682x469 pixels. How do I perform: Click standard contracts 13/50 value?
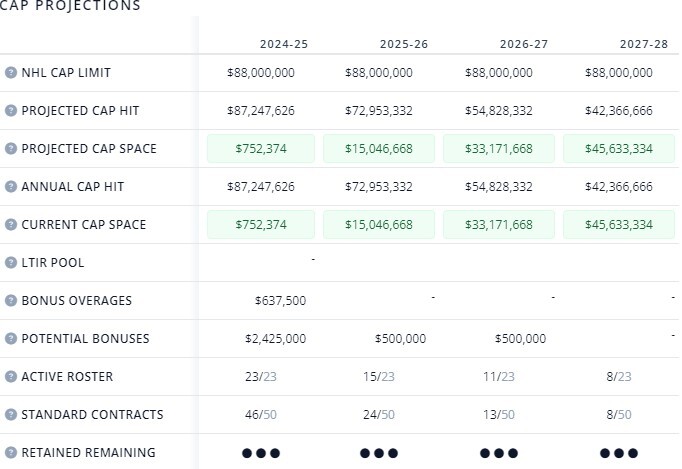coord(499,415)
